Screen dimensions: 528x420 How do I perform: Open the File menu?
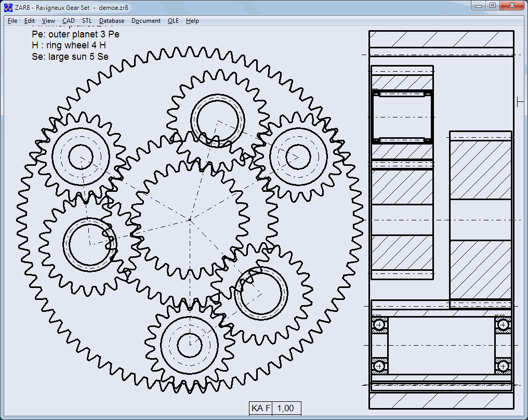(x=12, y=21)
